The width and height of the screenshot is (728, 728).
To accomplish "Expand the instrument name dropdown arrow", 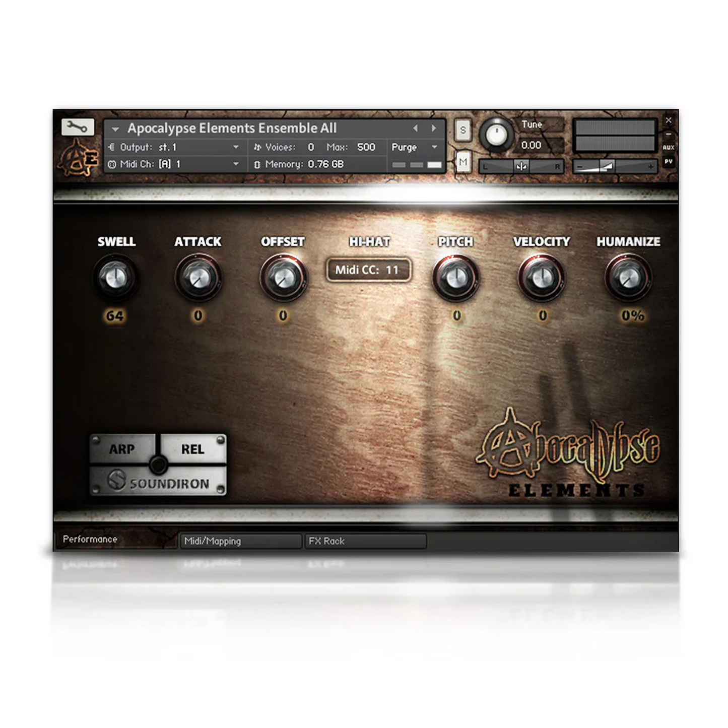I will point(115,129).
